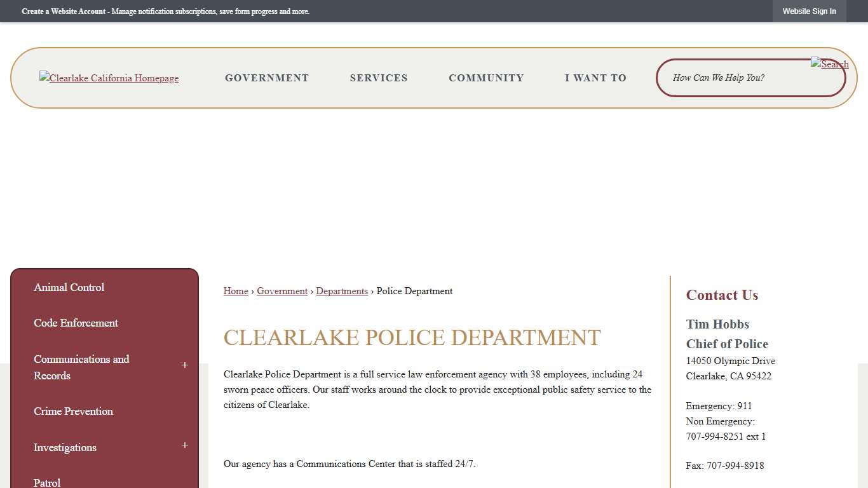Click the Clearlake California Homepage logo

point(109,78)
